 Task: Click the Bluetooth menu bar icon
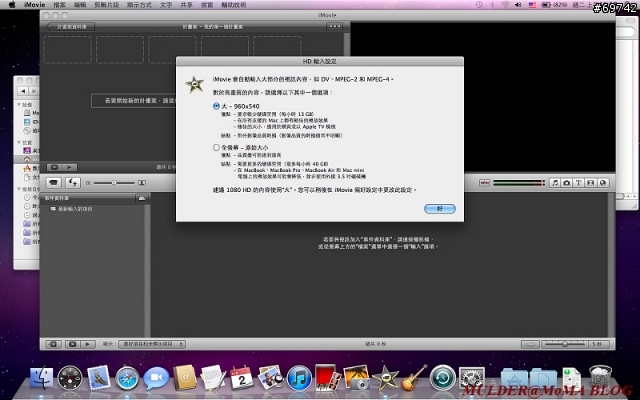coord(493,5)
